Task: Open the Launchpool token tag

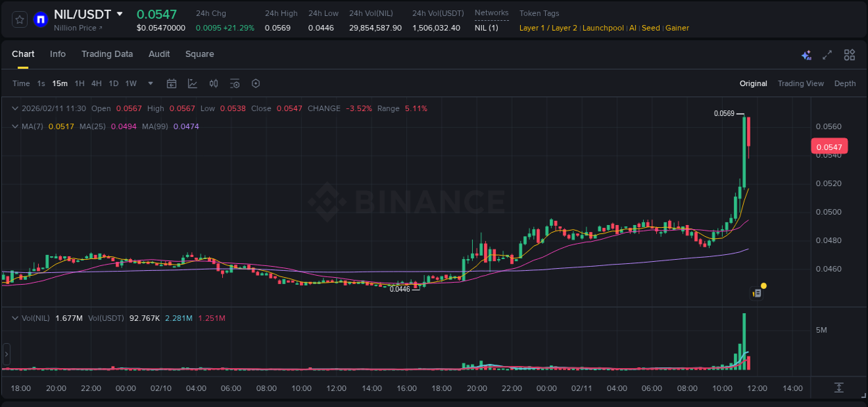Action: point(603,28)
